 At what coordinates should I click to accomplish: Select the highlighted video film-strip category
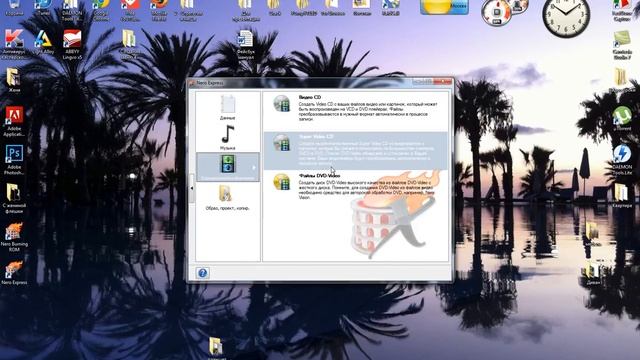pos(228,167)
